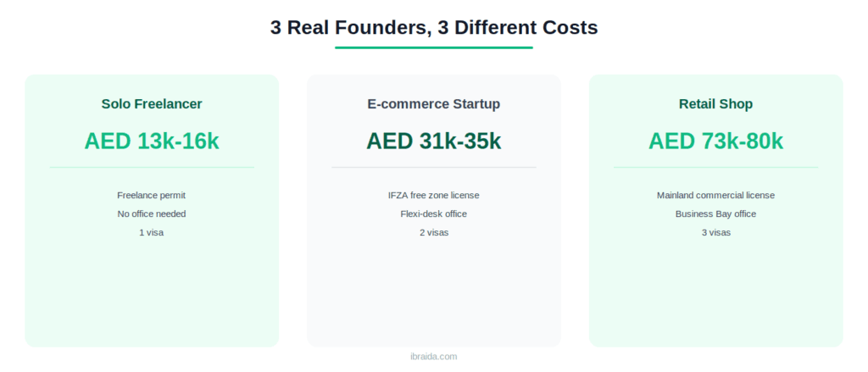Viewport: 868px width, 372px height.
Task: Click the 'No office needed' text
Action: [x=152, y=214]
